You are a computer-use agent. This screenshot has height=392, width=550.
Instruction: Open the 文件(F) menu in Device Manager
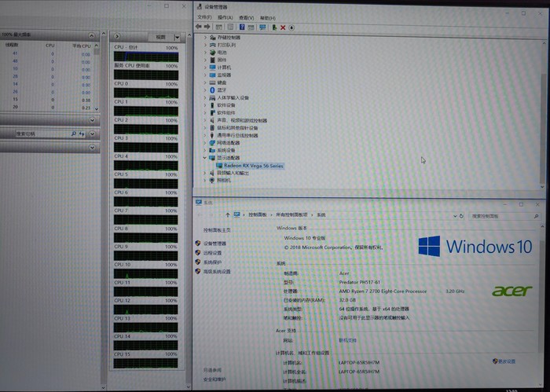204,17
